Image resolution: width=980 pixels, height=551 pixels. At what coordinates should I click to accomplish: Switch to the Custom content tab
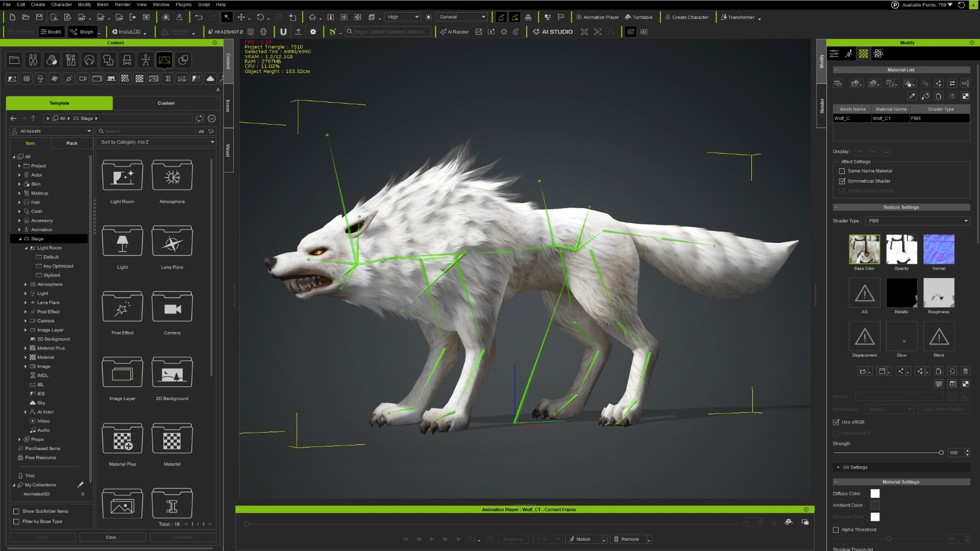click(166, 103)
